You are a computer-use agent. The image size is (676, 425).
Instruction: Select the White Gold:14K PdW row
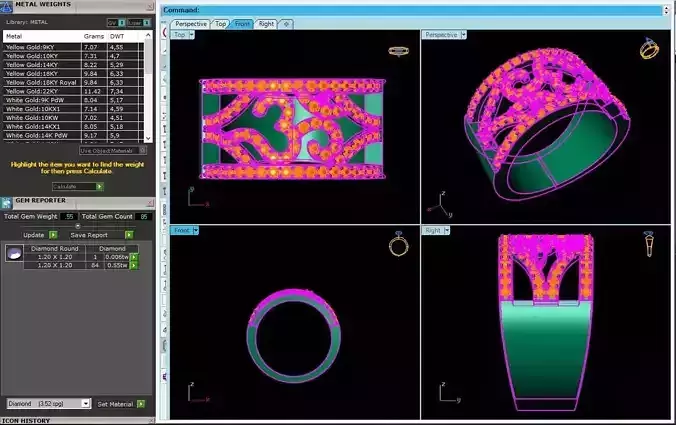click(x=73, y=135)
